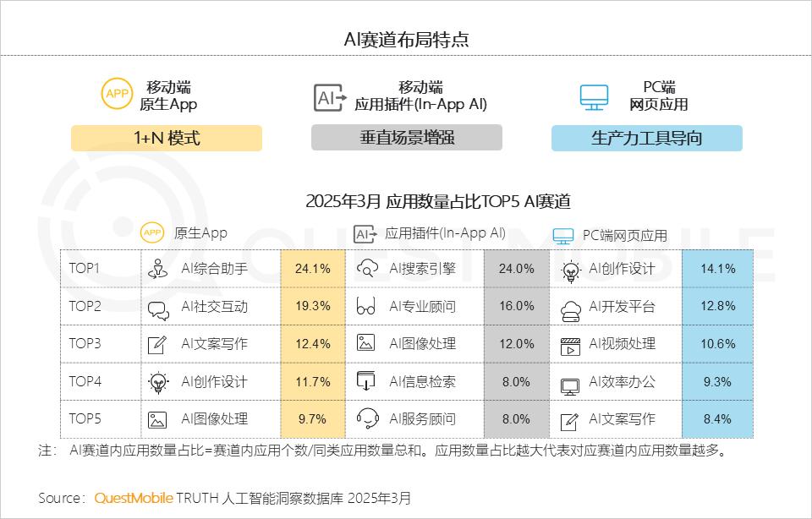Click the QuestMobile source link text
Image resolution: width=812 pixels, height=519 pixels.
(x=134, y=499)
